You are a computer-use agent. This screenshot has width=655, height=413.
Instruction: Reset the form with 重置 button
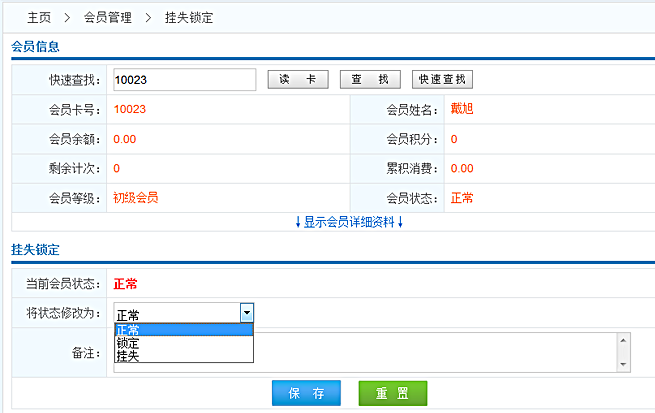[392, 393]
